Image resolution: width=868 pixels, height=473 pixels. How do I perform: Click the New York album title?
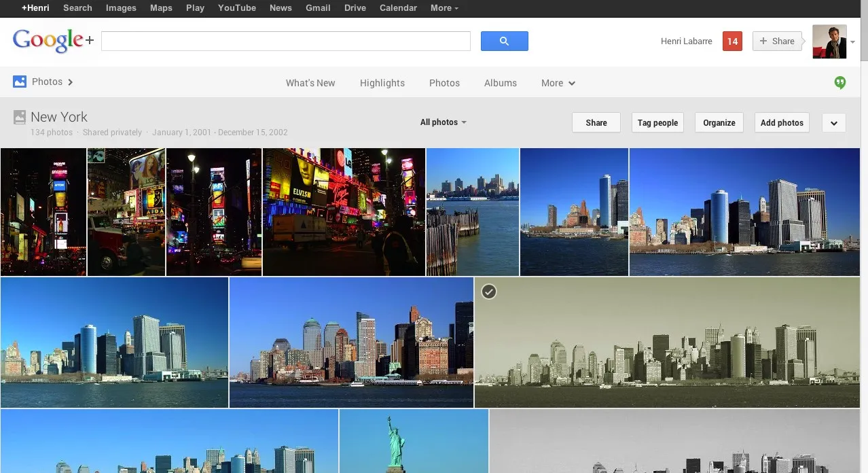59,117
